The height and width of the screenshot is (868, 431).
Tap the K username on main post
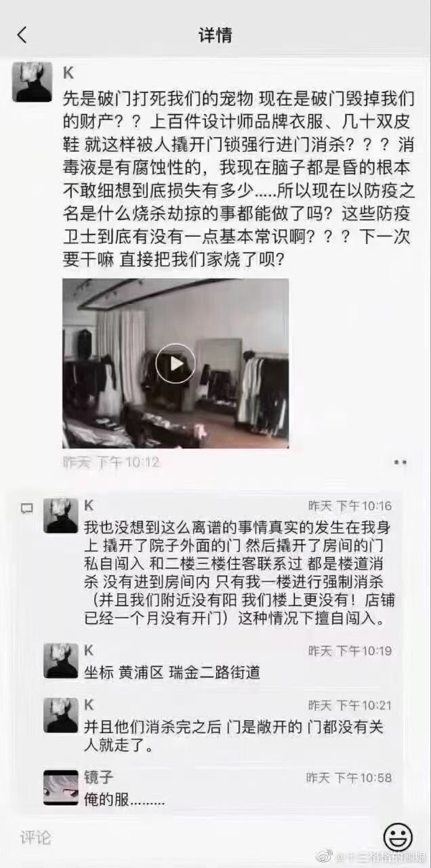[68, 73]
